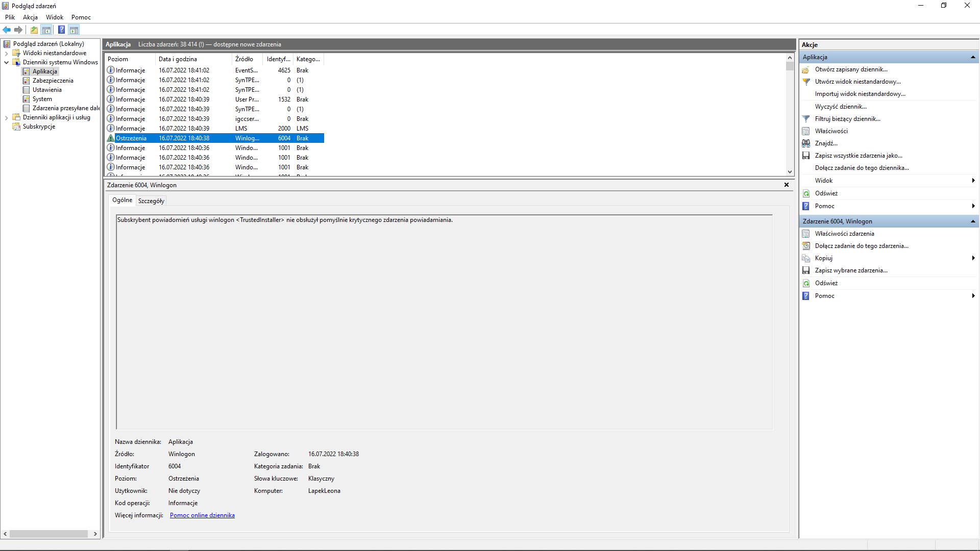Screen dimensions: 980x551
Task: Click the blue Help toolbar icon
Action: pos(61,30)
